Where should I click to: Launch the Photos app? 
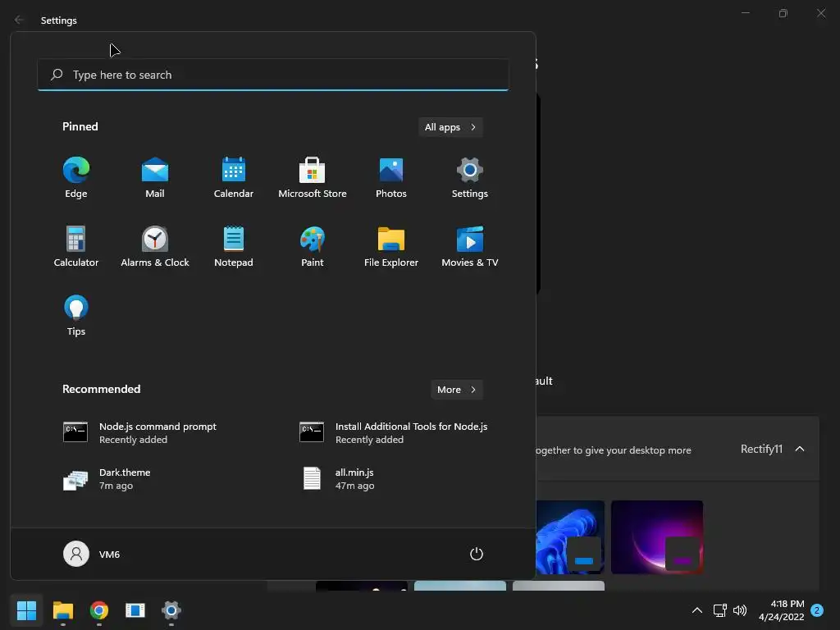(391, 178)
